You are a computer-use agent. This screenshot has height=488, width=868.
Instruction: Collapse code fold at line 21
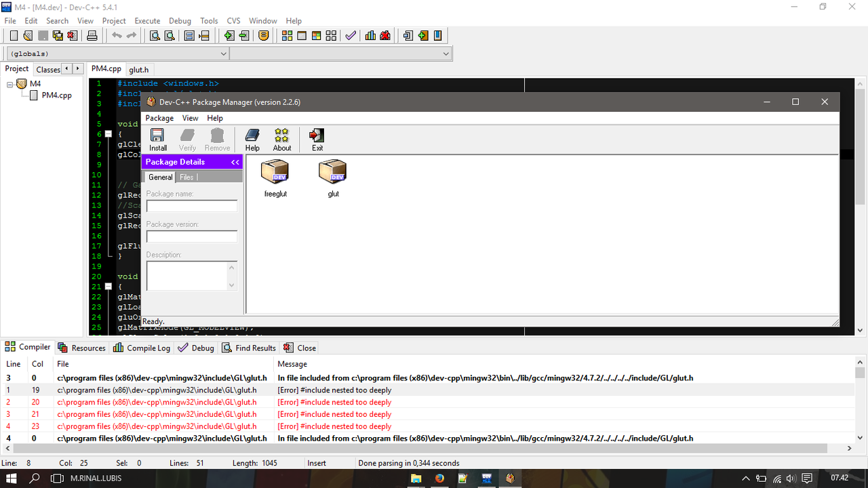108,287
